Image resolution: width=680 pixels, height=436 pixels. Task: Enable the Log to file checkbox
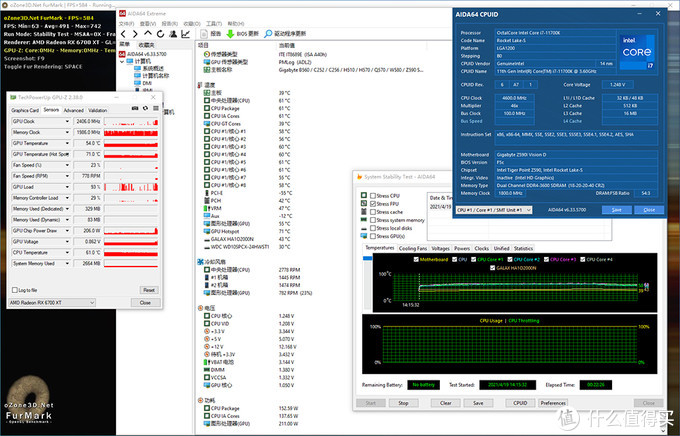click(13, 289)
